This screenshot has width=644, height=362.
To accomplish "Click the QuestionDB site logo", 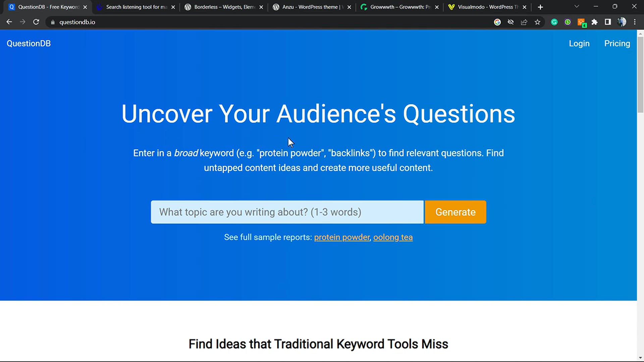I will [29, 44].
